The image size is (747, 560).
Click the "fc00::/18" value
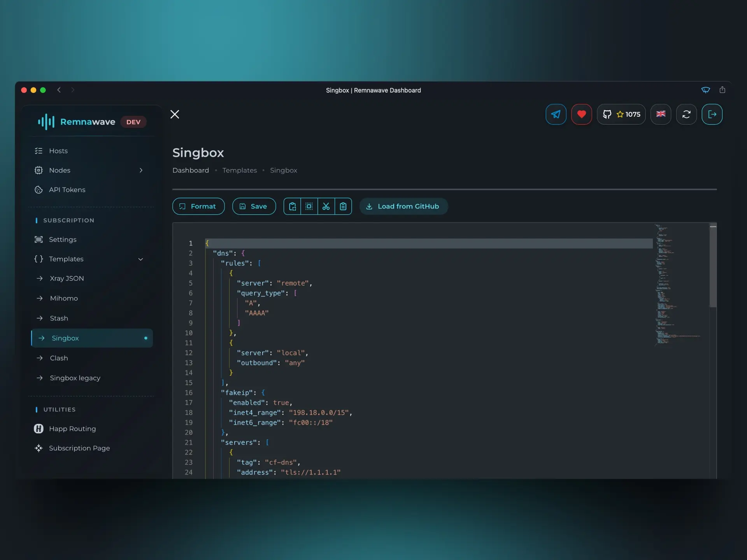coord(310,423)
